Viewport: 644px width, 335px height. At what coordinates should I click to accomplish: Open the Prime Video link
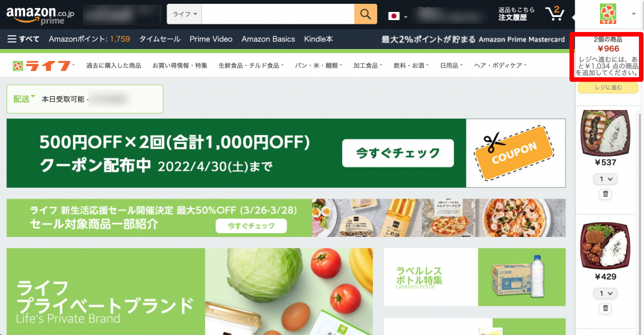(211, 39)
